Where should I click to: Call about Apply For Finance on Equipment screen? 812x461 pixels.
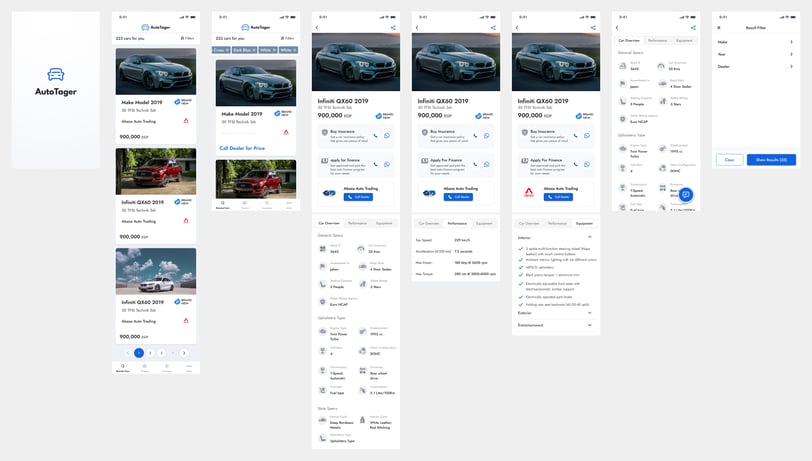tap(575, 164)
